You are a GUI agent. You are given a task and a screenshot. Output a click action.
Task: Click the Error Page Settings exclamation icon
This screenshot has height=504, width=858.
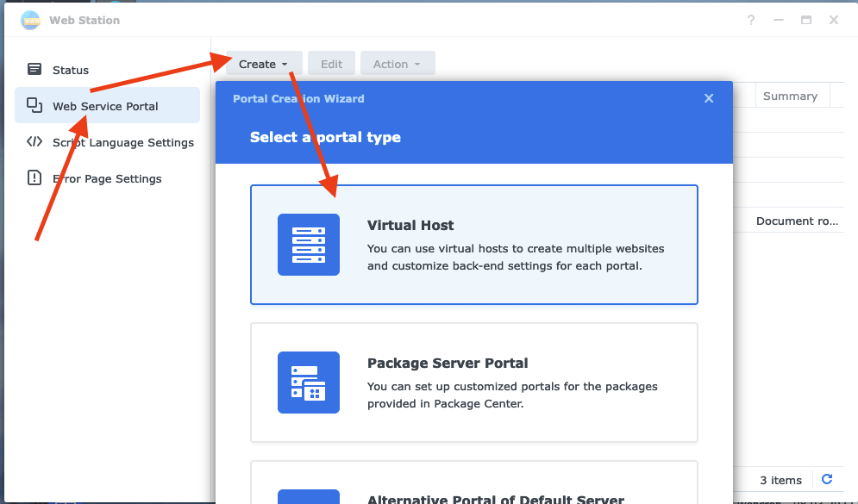(35, 178)
